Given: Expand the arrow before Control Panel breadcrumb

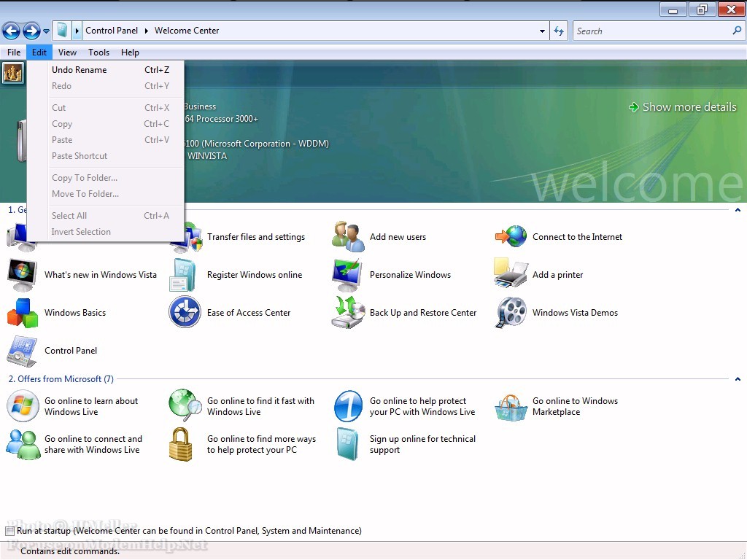Looking at the screenshot, I should tap(77, 31).
